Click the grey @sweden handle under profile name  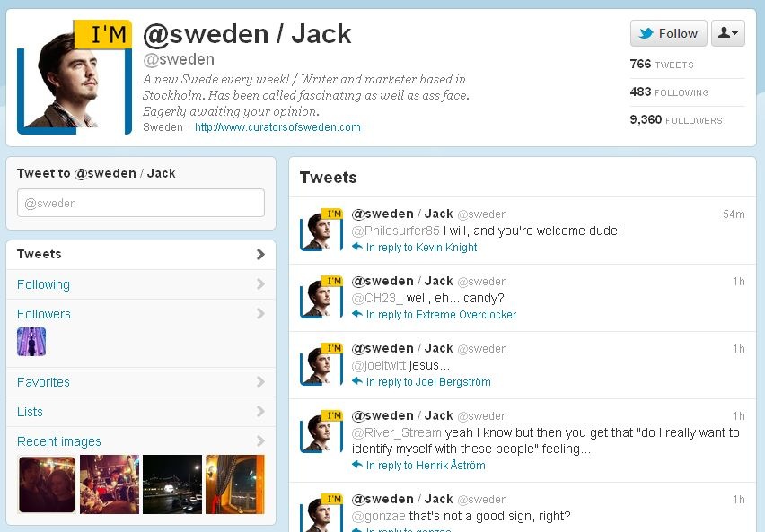pos(179,59)
